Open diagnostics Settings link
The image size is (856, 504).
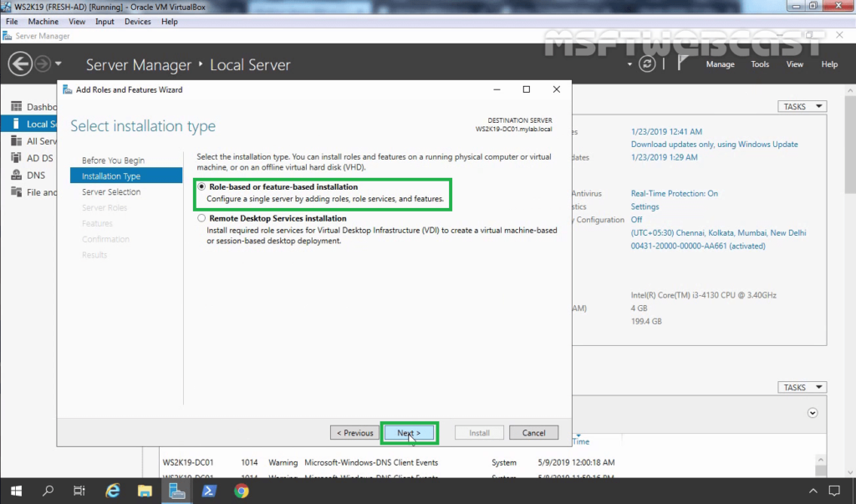tap(645, 206)
